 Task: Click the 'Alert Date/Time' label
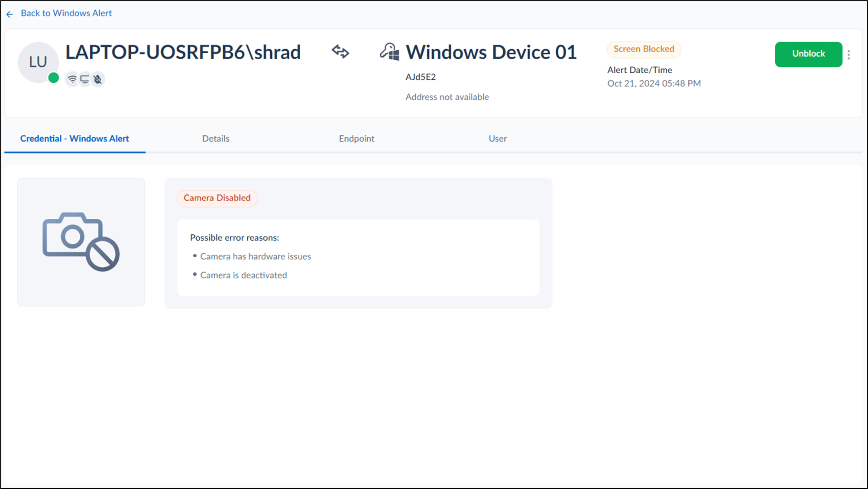tap(640, 70)
